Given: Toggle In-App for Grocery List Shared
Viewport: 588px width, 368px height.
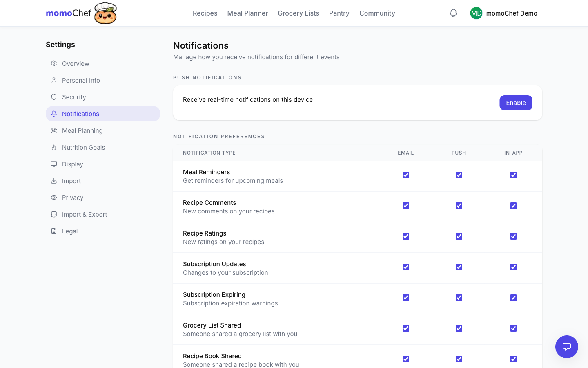Looking at the screenshot, I should (x=514, y=328).
